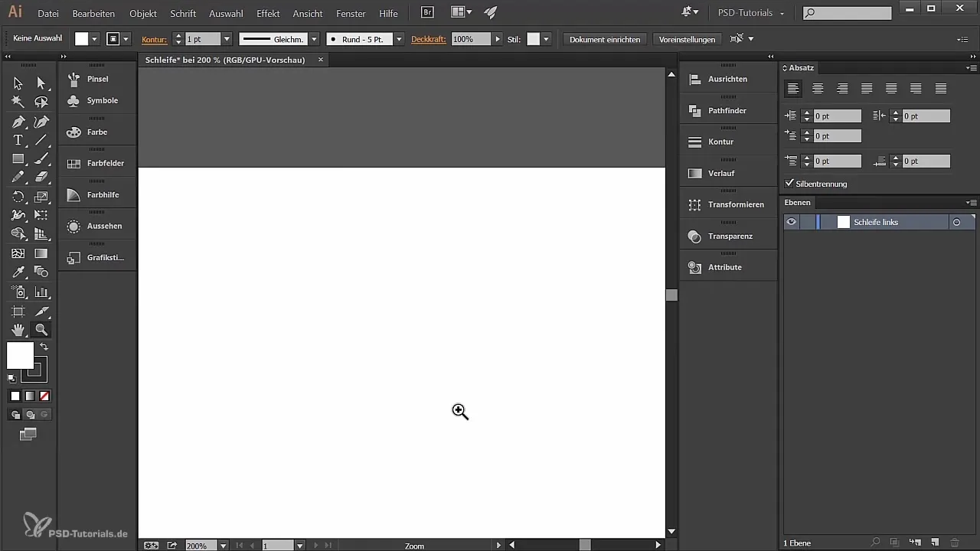Click the Dokument einrichten button

(605, 39)
